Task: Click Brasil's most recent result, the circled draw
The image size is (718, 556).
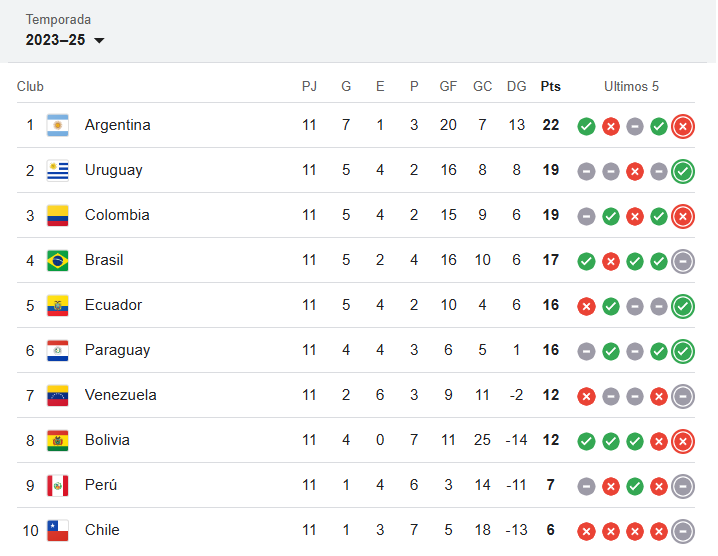Action: (x=683, y=261)
